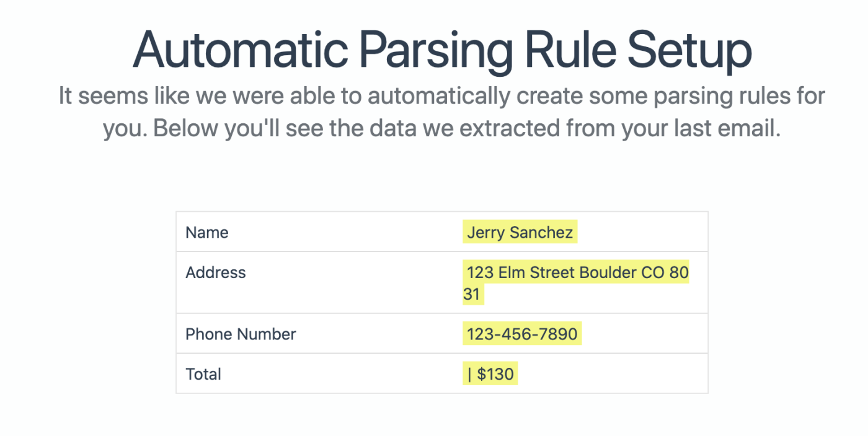The image size is (868, 436).
Task: Click the word Number in Phone Number label
Action: pyautogui.click(x=267, y=334)
